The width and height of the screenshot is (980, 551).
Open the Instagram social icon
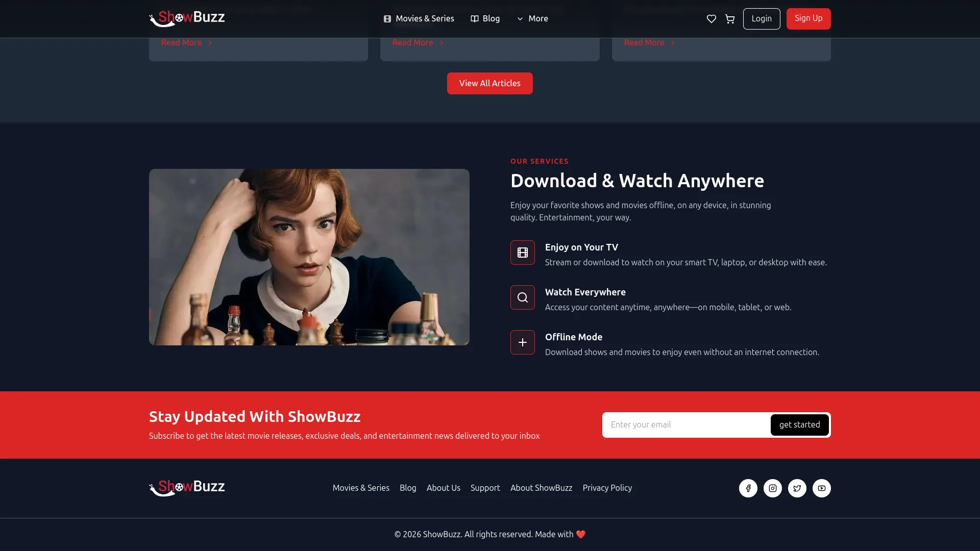772,488
